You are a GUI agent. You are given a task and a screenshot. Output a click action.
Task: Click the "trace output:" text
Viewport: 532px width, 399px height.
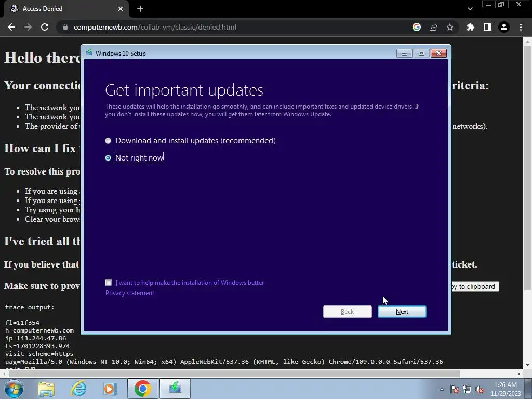tap(30, 307)
